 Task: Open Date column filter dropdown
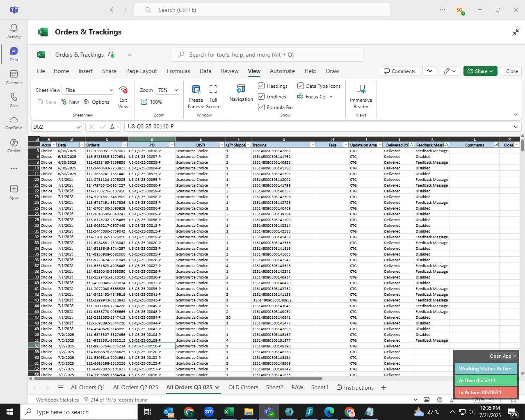tap(82, 145)
